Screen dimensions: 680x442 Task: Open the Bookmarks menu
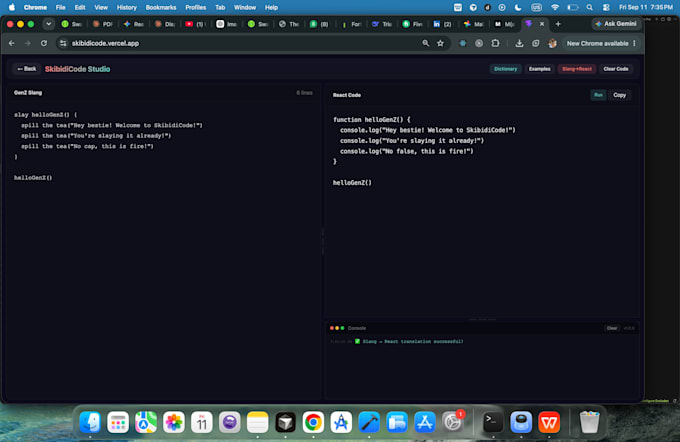coord(161,7)
